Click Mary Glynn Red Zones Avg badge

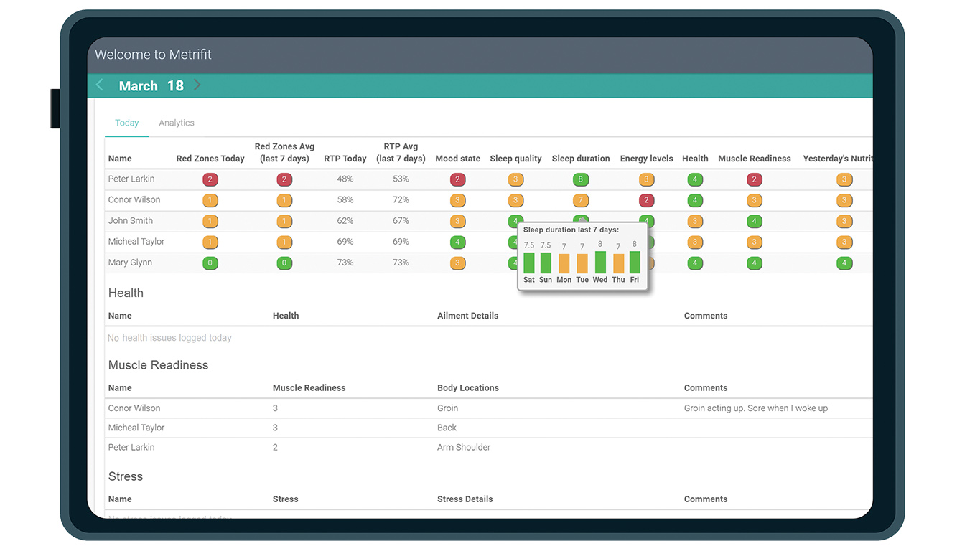pos(284,263)
